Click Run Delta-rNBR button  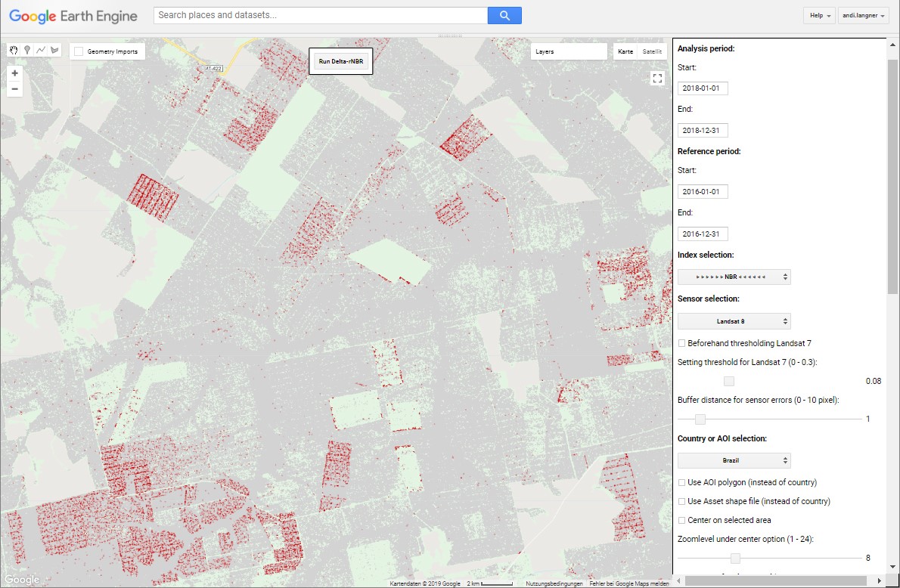pos(341,61)
